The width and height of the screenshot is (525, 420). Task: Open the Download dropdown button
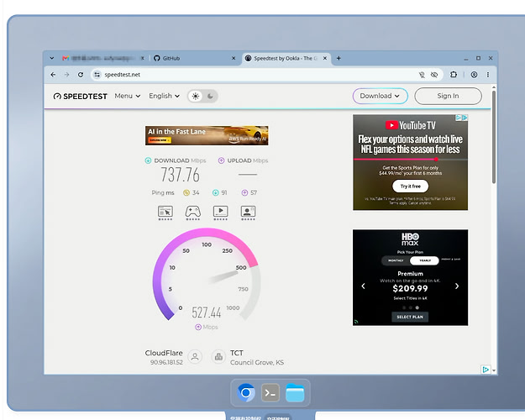380,96
